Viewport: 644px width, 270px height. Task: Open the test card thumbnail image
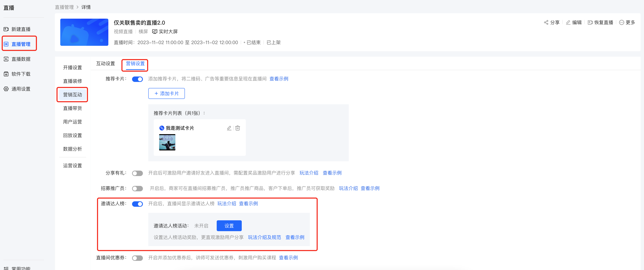(167, 142)
